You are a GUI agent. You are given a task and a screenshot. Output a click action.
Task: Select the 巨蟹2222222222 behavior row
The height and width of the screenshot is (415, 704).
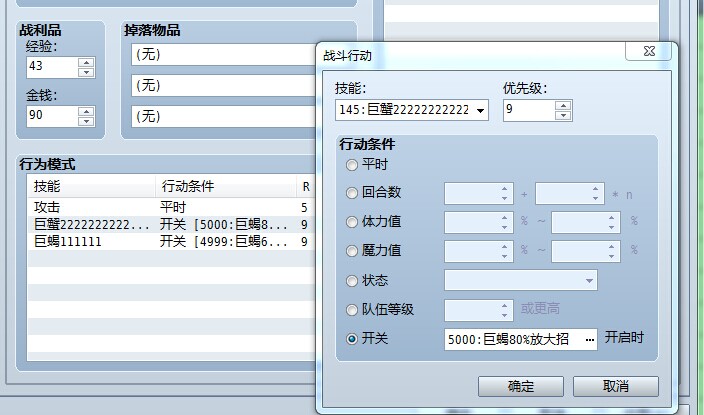click(172, 224)
